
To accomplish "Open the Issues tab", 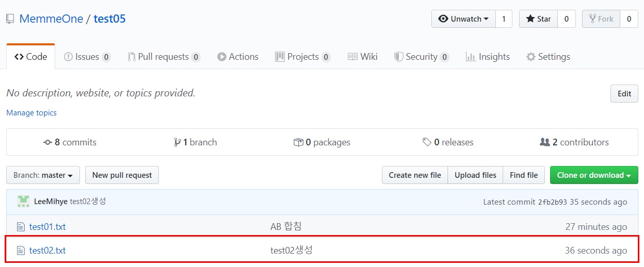I will [87, 57].
